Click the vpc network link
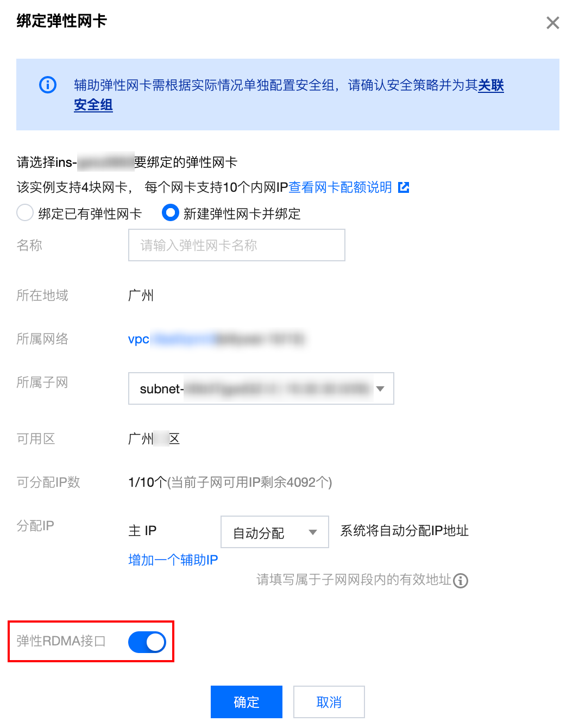The height and width of the screenshot is (728, 579). point(216,339)
